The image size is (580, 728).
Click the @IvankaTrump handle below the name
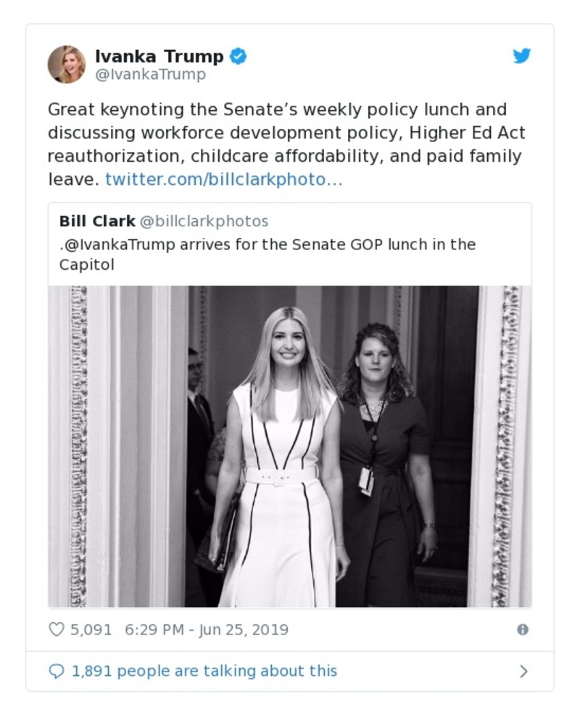click(150, 75)
